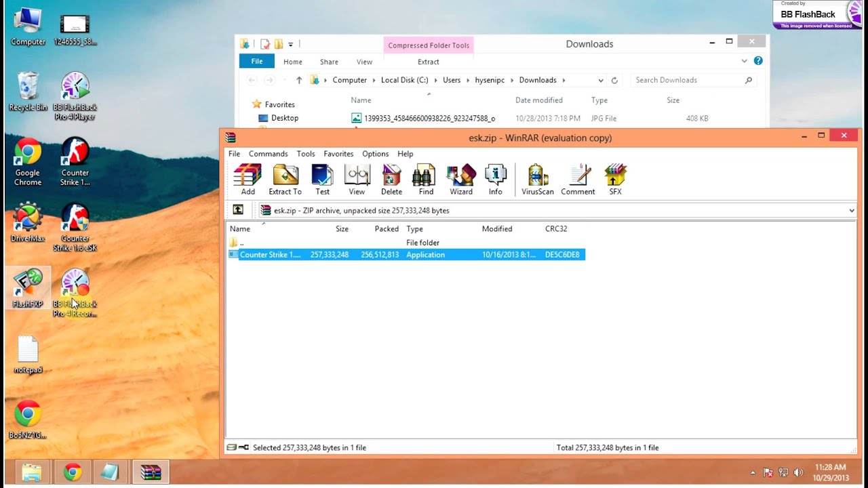Open address bar history dropdown in Explorer
The image size is (868, 488).
pos(600,80)
